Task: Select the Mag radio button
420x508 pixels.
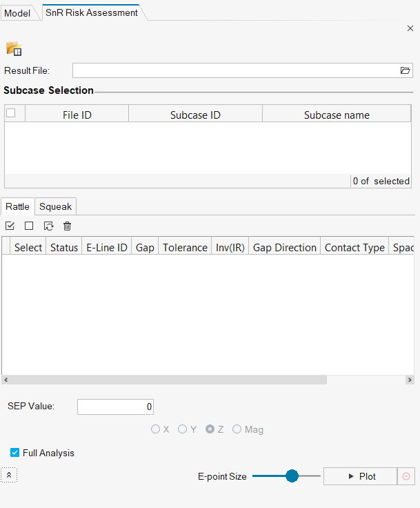Action: (237, 429)
